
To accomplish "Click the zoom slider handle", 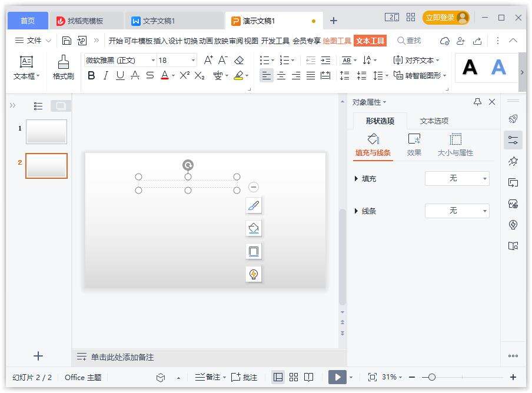I will [x=431, y=377].
